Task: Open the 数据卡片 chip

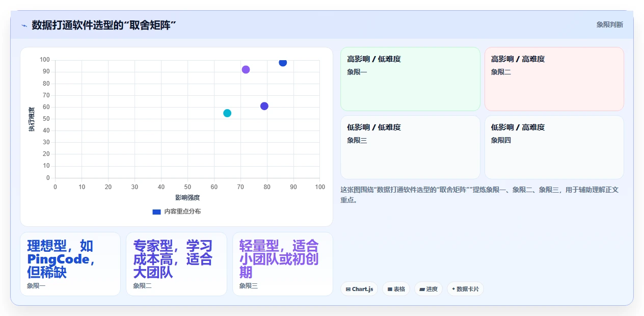Action: [465, 289]
